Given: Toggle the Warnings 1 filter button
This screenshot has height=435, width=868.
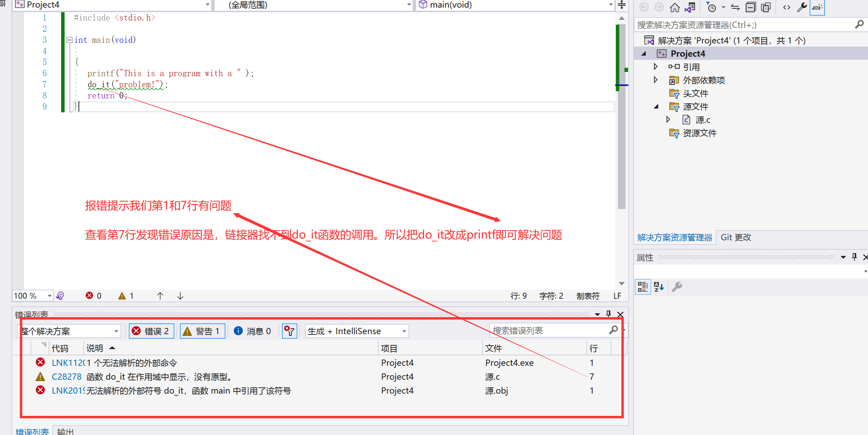Looking at the screenshot, I should coord(202,331).
